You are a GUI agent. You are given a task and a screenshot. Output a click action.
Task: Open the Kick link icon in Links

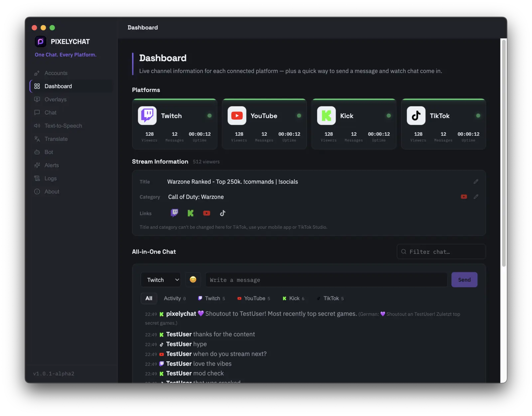point(191,213)
